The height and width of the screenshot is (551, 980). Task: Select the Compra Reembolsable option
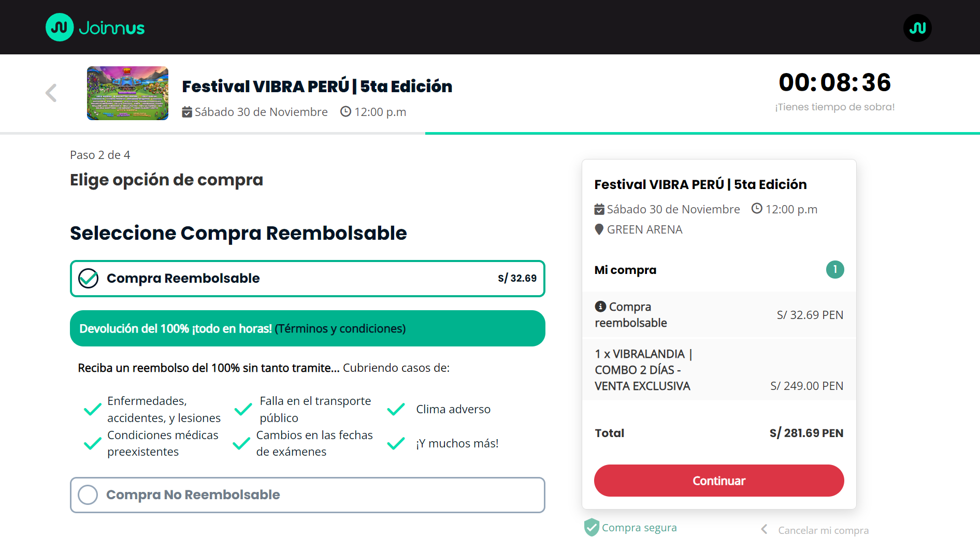point(307,279)
